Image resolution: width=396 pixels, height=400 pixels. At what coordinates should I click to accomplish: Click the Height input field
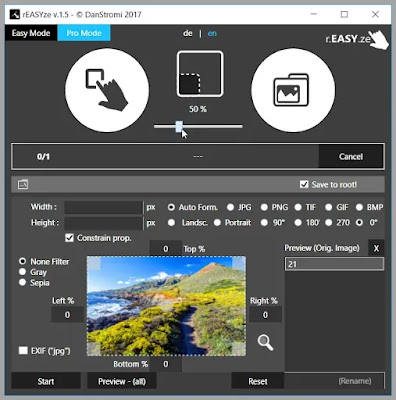(x=103, y=223)
